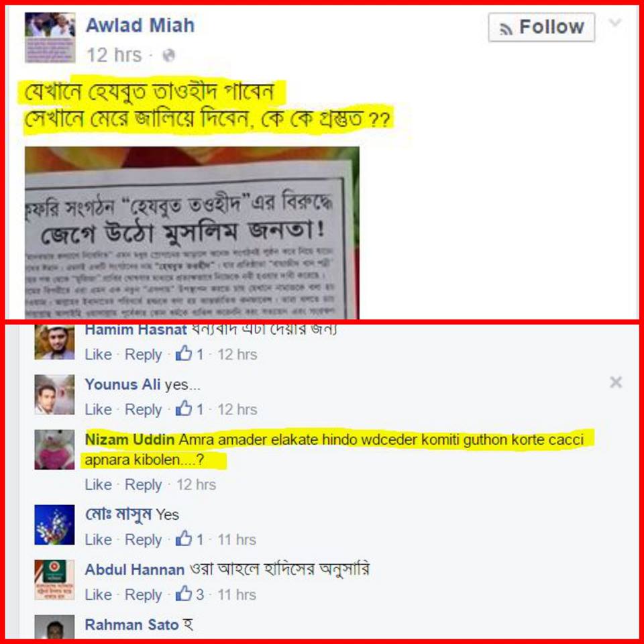Viewport: 644px width, 644px height.
Task: Like Younus Ali's comment
Action: pyautogui.click(x=98, y=409)
